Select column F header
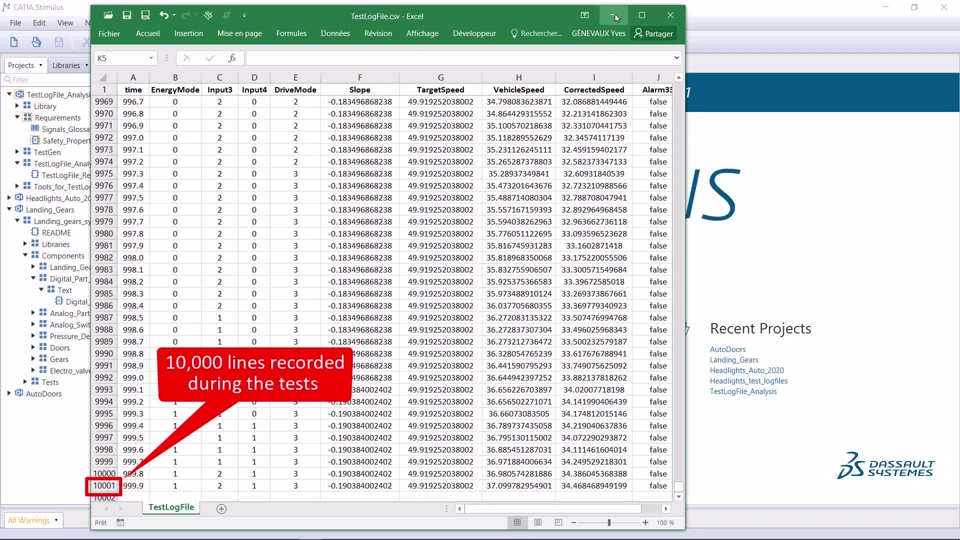 [359, 78]
